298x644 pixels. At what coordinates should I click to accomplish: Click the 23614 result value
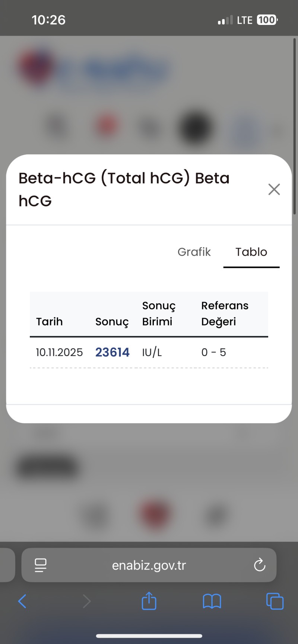pos(112,352)
